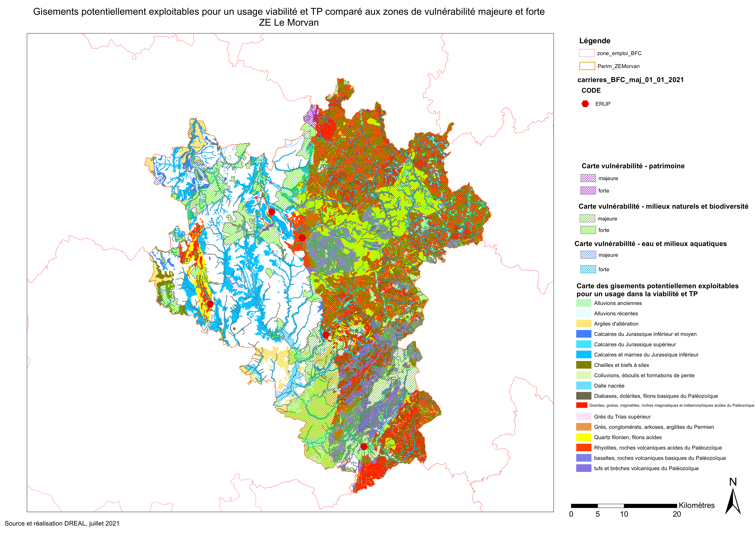Click Source et réalisation DREAL, juillet 2021
This screenshot has width=756, height=534.
(x=62, y=523)
